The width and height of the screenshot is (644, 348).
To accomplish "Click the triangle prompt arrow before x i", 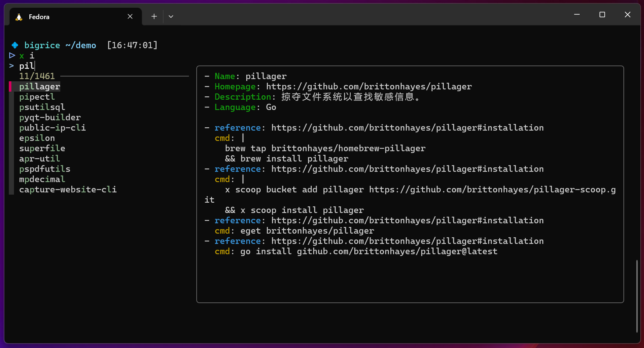I will 12,56.
